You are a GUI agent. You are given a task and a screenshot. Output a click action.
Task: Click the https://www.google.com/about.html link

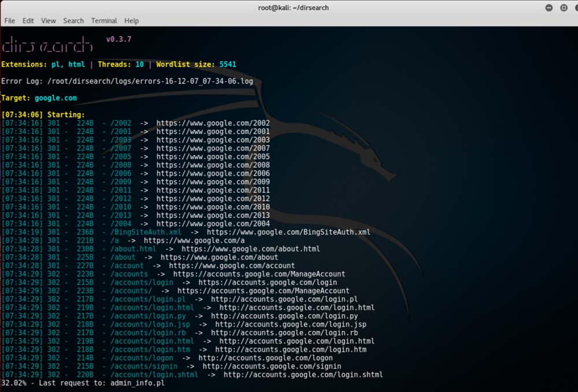click(x=250, y=249)
